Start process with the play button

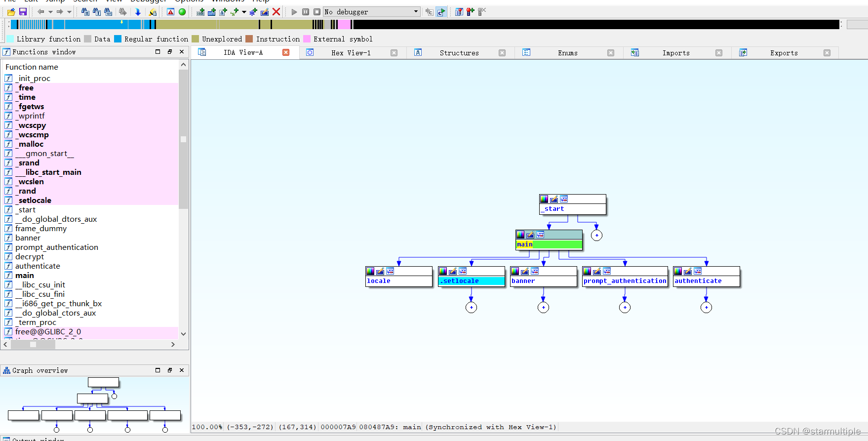click(294, 12)
